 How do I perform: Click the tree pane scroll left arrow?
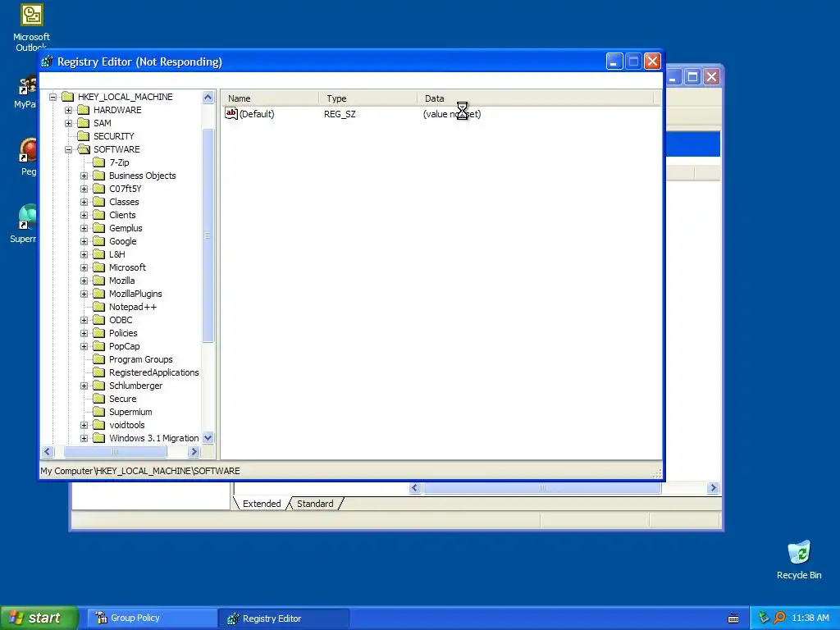coord(47,452)
